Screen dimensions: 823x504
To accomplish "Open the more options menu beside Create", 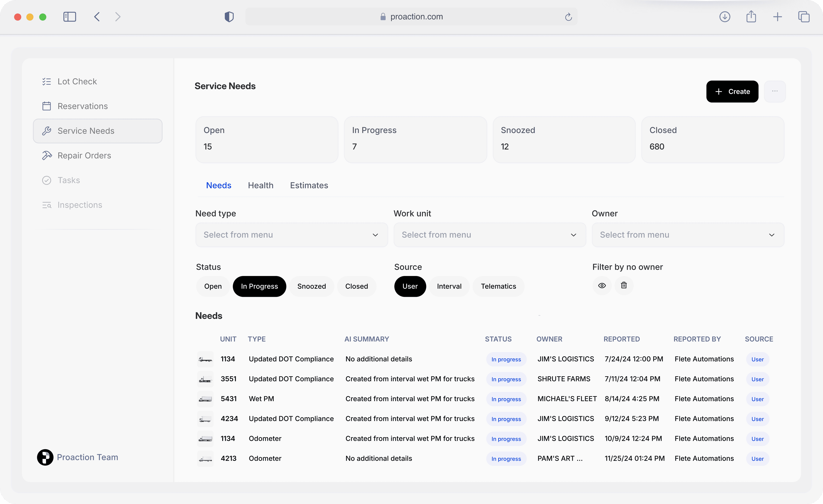I will (775, 91).
